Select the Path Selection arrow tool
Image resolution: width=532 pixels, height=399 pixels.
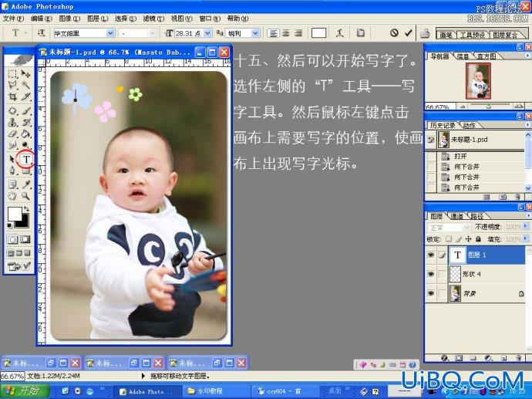click(x=12, y=159)
